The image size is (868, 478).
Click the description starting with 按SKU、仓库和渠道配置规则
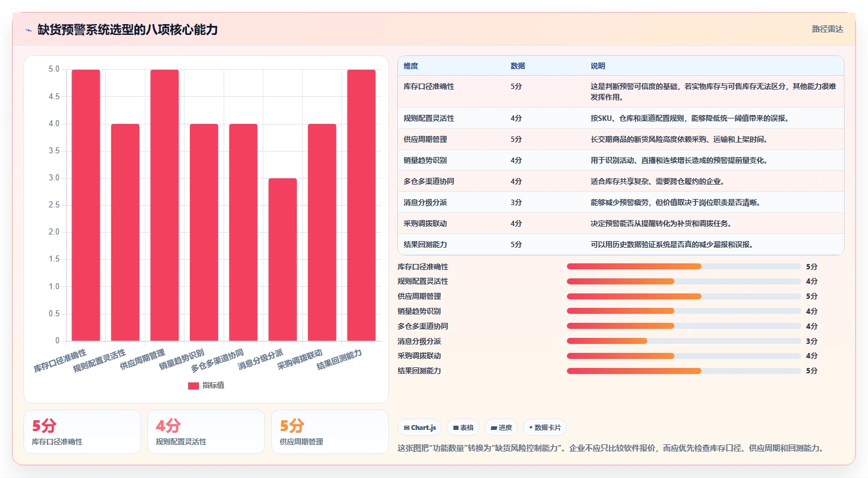(x=689, y=118)
